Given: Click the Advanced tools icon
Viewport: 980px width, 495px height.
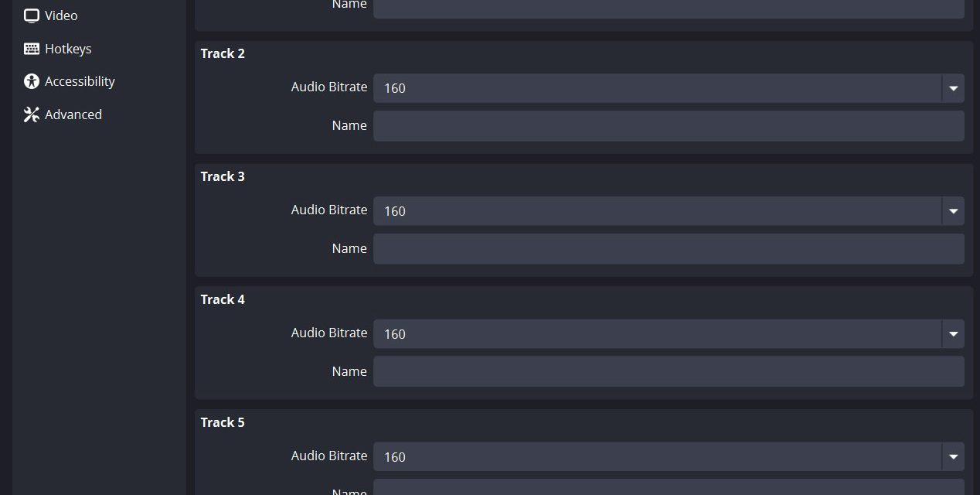Looking at the screenshot, I should pyautogui.click(x=32, y=114).
